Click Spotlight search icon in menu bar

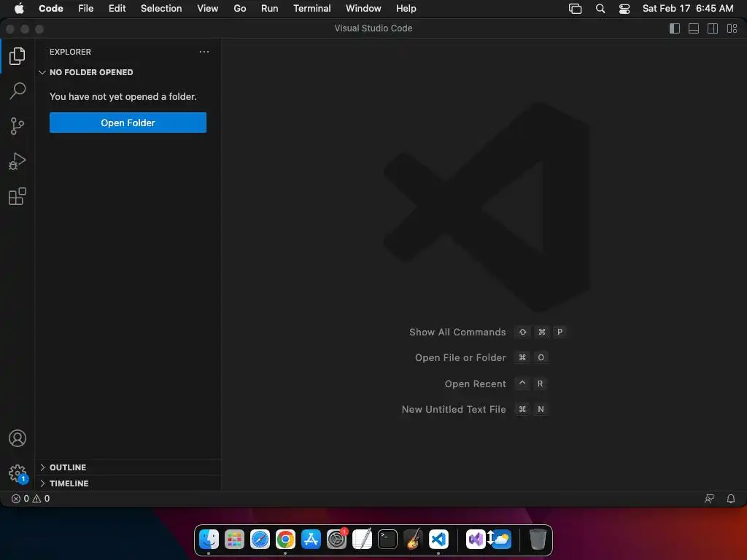coord(600,9)
